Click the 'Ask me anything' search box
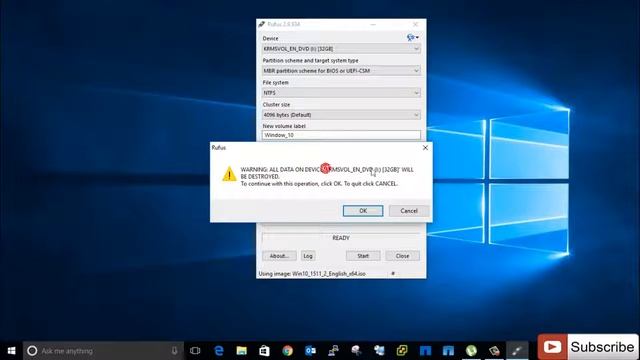Image resolution: width=640 pixels, height=360 pixels. pyautogui.click(x=103, y=351)
